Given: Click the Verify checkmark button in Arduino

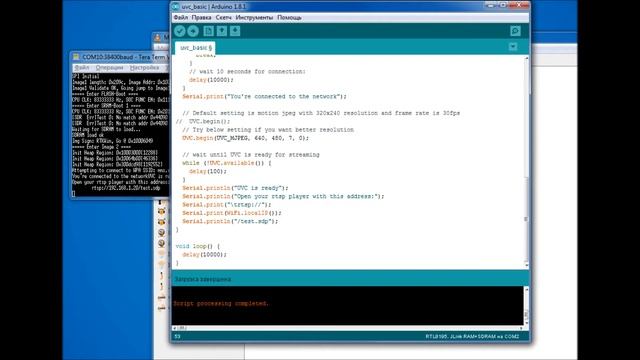Looking at the screenshot, I should click(180, 31).
